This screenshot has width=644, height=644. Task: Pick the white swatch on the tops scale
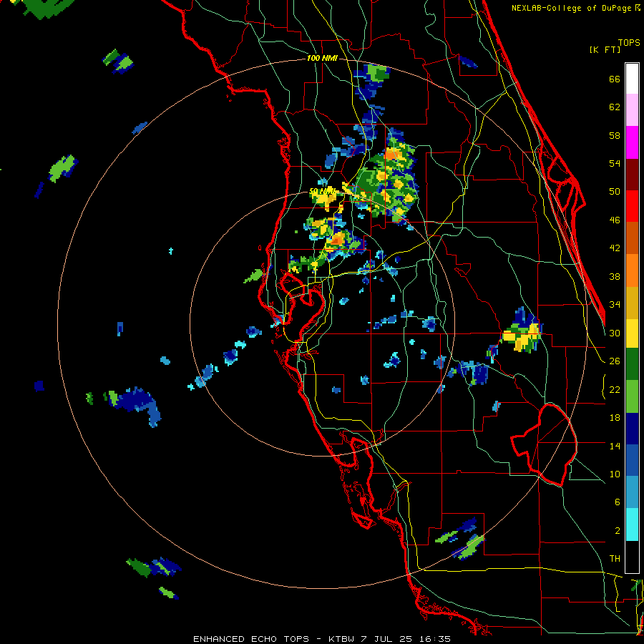point(632,79)
